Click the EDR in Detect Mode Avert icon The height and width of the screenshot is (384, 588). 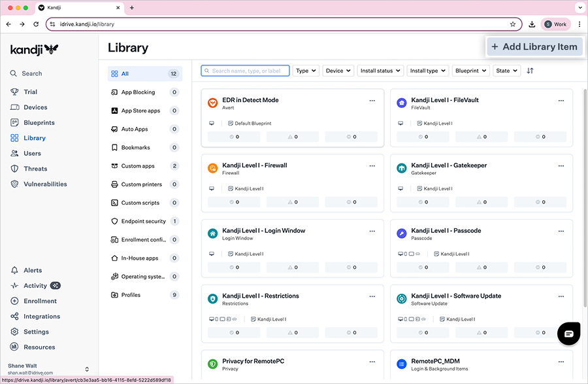pos(212,103)
